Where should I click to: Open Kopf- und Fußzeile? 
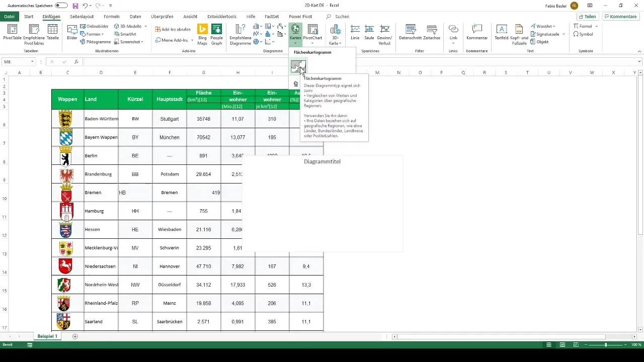(x=518, y=34)
